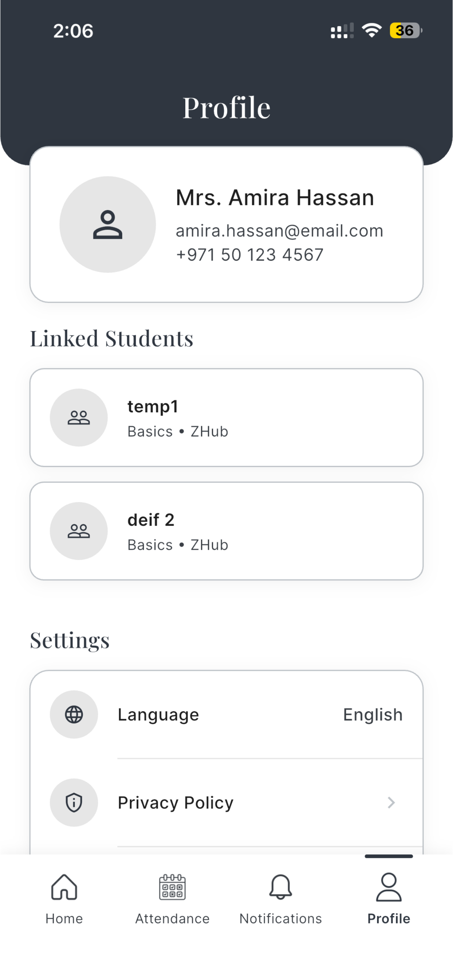Viewport: 453px width, 980px height.
Task: Click the temp1 student group icon
Action: (x=79, y=418)
